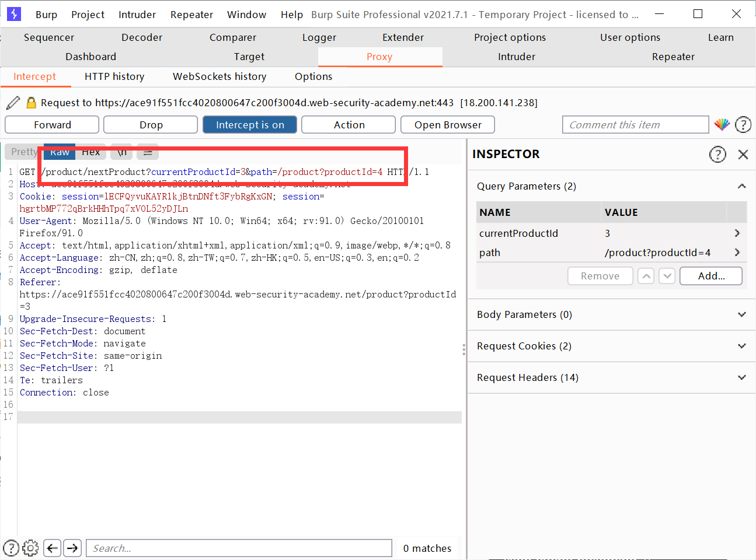The image size is (756, 560).
Task: Switch to the Decoder tab
Action: pos(142,37)
